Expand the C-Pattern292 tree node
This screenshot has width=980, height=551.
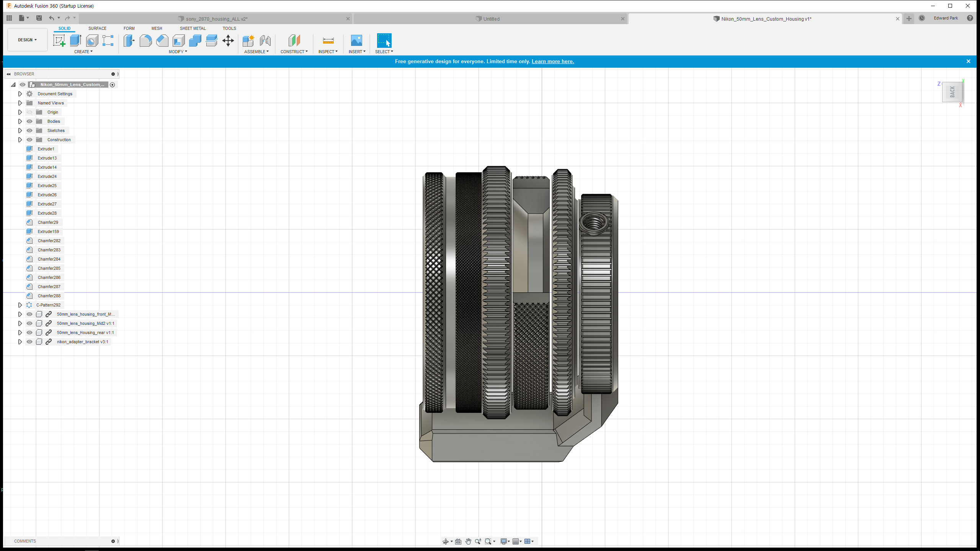(x=20, y=305)
